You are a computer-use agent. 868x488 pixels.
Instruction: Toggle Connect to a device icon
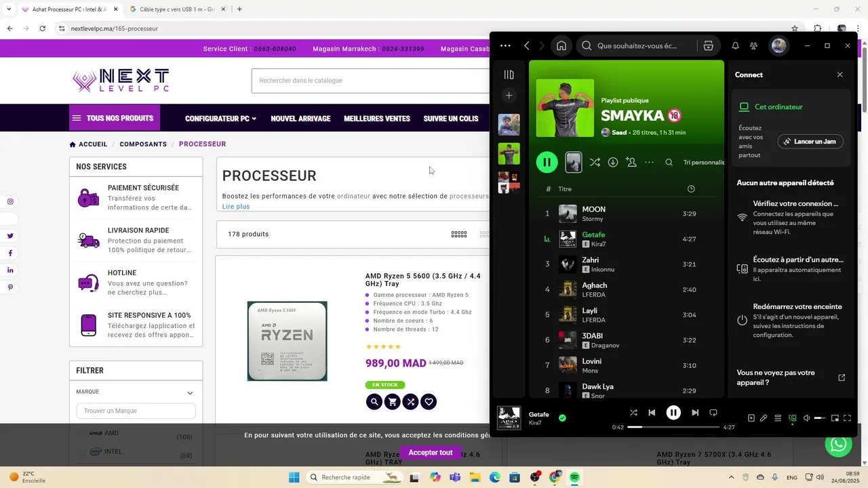tap(792, 418)
